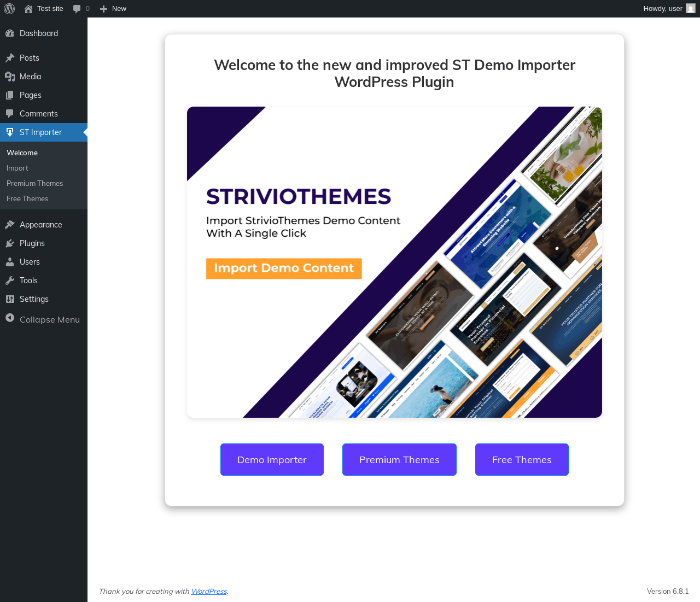Screen dimensions: 700x602
Task: Open Pages from the admin menu
Action: pyautogui.click(x=44, y=95)
